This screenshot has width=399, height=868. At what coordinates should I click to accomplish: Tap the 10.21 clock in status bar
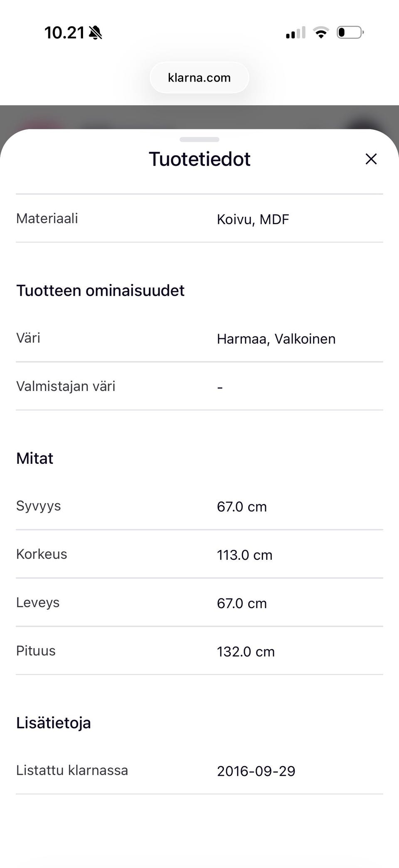[64, 32]
